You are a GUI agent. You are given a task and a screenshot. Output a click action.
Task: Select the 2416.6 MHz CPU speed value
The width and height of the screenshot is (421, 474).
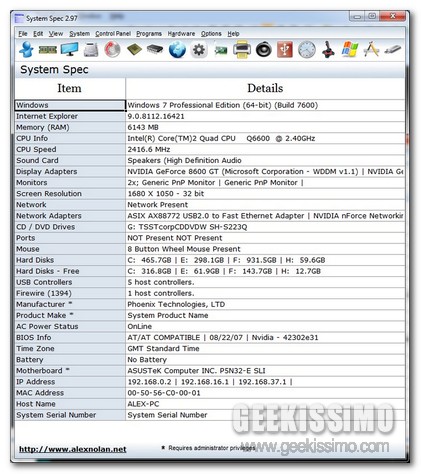[x=265, y=149]
